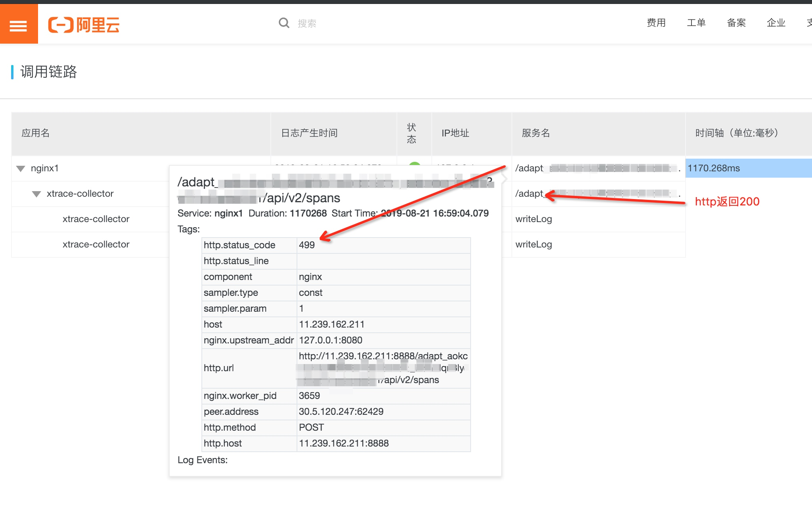
Task: Open the orange hamburger menu
Action: (19, 24)
